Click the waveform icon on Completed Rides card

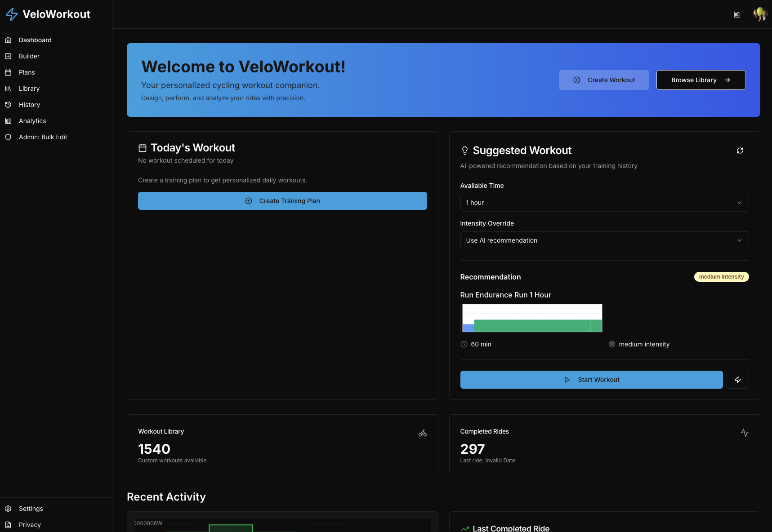[x=745, y=433]
